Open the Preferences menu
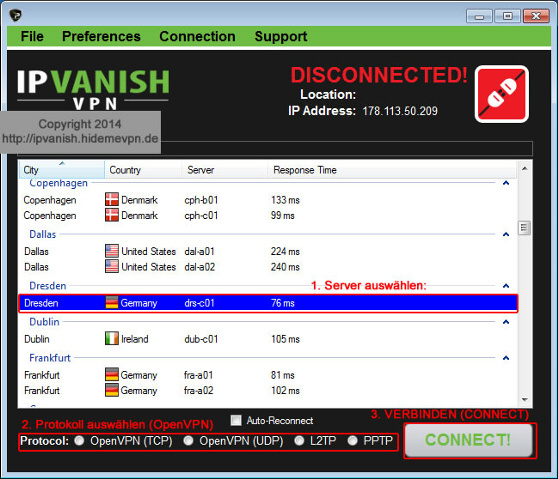Image resolution: width=558 pixels, height=479 pixels. [101, 36]
